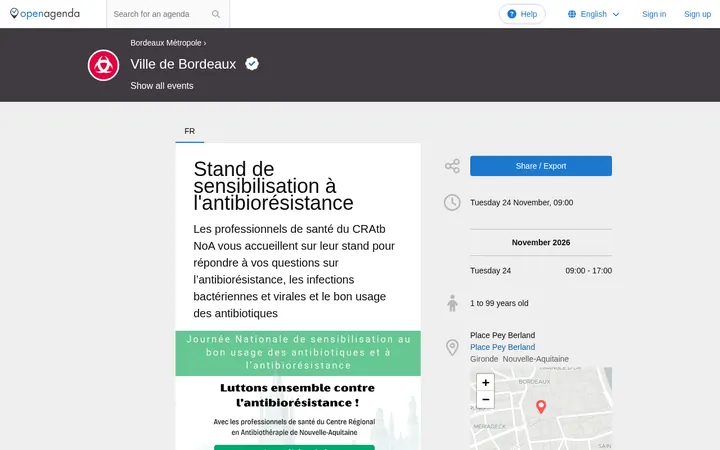This screenshot has width=720, height=450.
Task: Click the event poster image
Action: point(298,390)
